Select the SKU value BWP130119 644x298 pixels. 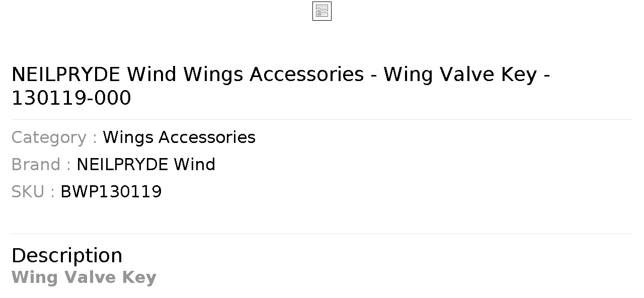(111, 192)
